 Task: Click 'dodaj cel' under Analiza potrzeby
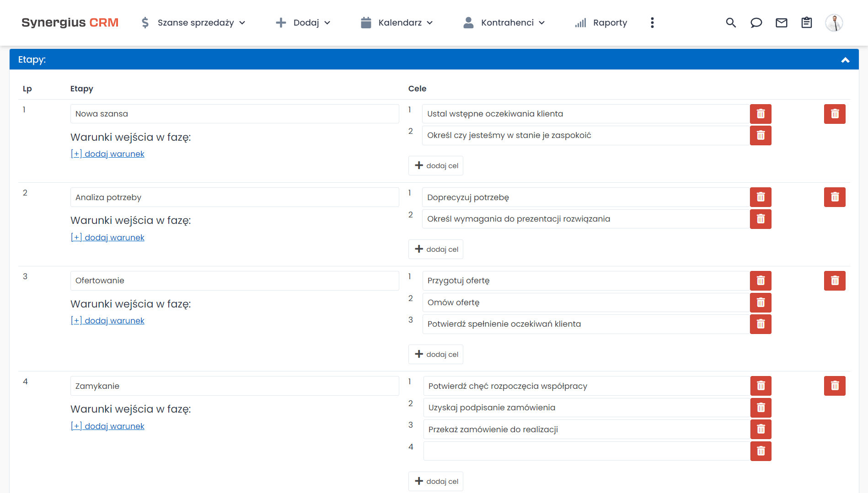point(435,249)
